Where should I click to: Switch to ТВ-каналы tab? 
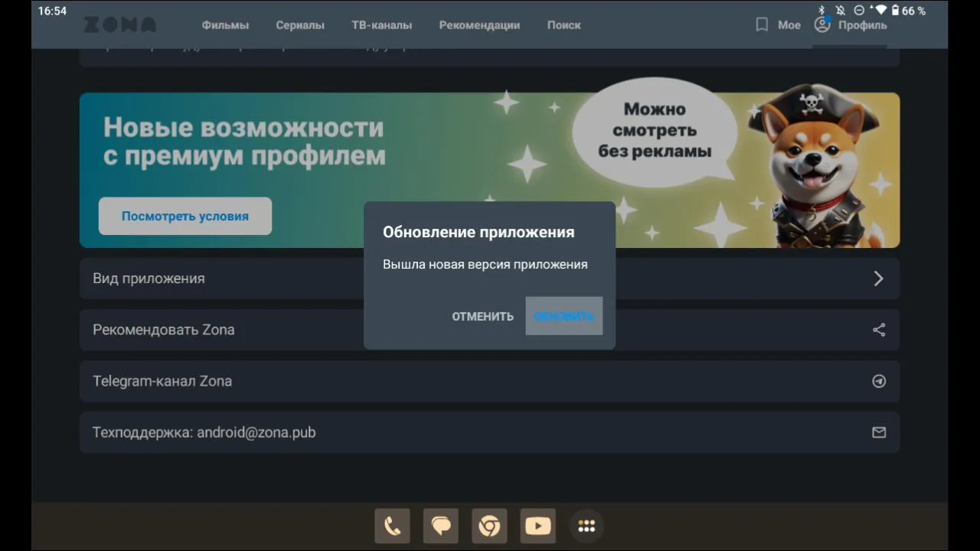[381, 25]
